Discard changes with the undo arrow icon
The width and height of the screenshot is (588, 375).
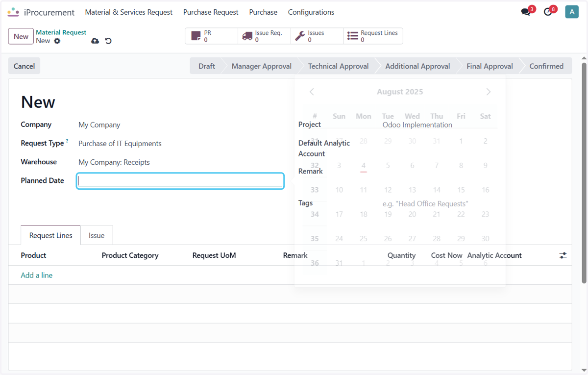click(x=108, y=41)
